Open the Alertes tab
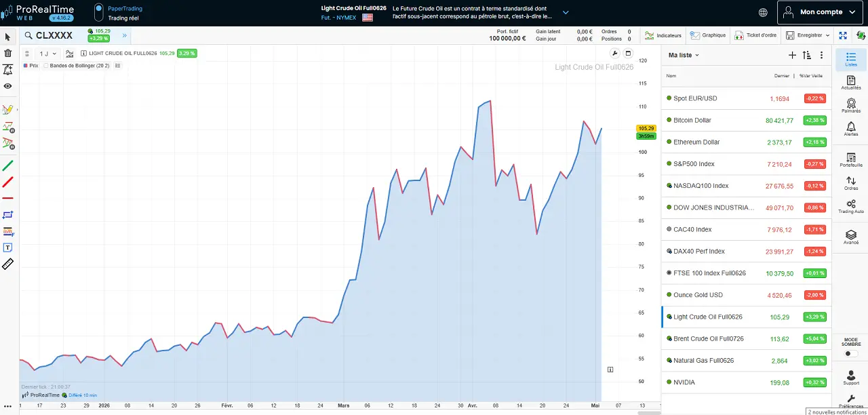This screenshot has width=868, height=415. coord(851,129)
